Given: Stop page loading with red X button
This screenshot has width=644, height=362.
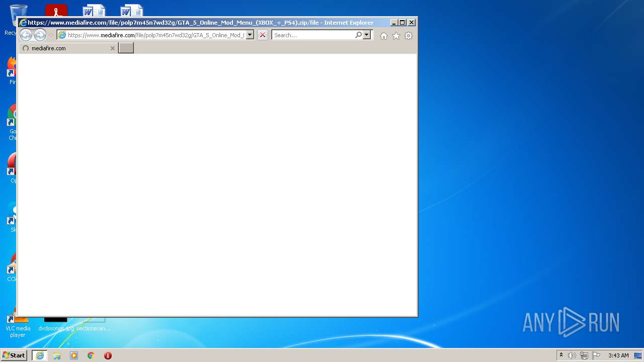Looking at the screenshot, I should coord(263,35).
